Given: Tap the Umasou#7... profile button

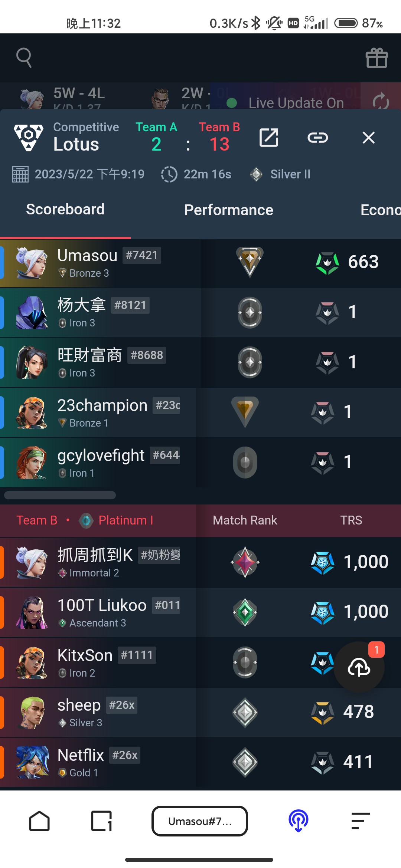Looking at the screenshot, I should [x=200, y=821].
